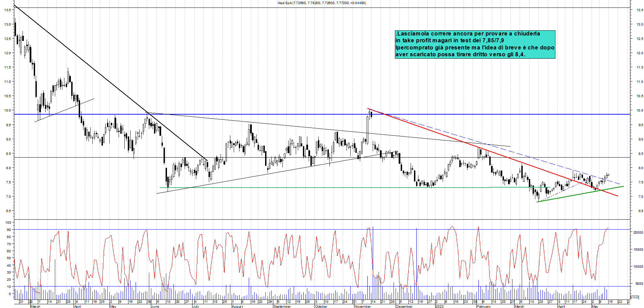644x308 pixels.
Task: Click the 8.5 label on right price axis
Action: point(640,153)
